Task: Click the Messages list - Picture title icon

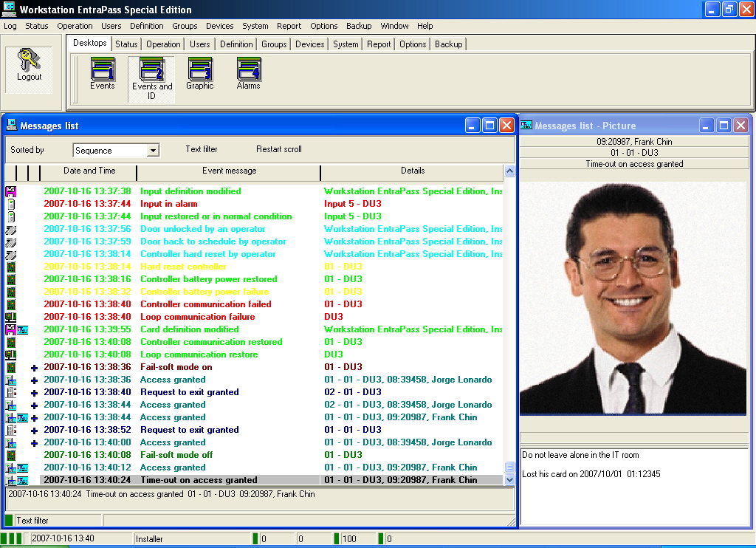Action: coord(526,126)
